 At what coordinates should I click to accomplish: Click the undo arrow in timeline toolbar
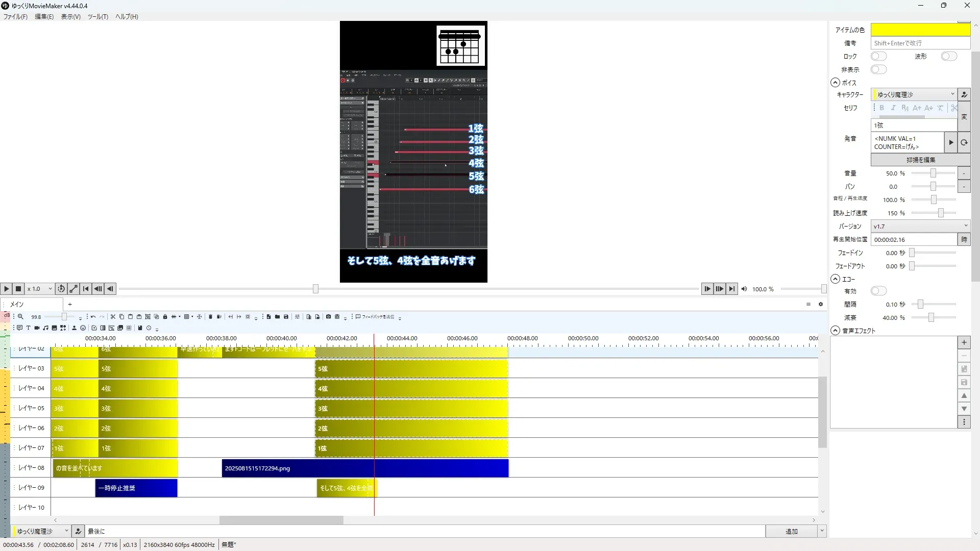pyautogui.click(x=93, y=317)
